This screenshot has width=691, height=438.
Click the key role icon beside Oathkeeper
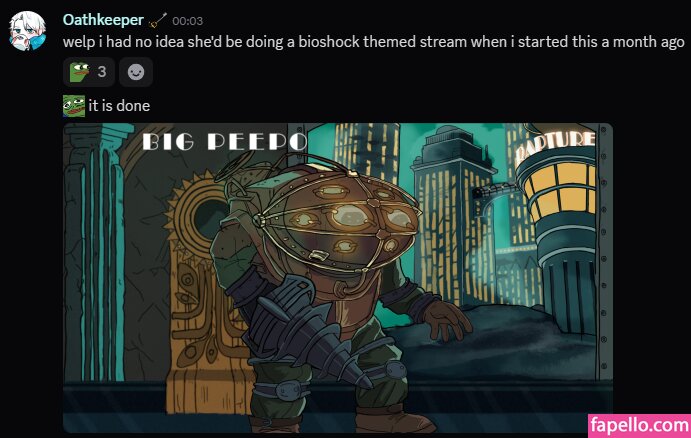tap(158, 20)
